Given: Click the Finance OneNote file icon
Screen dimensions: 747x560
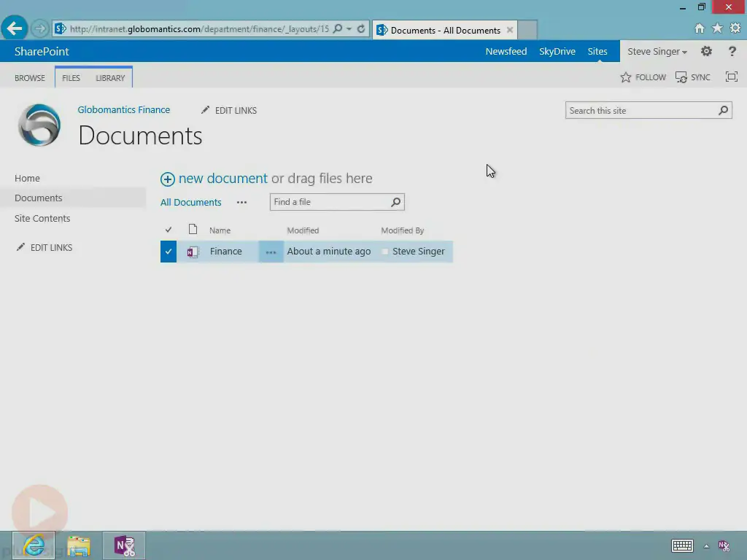Looking at the screenshot, I should coord(193,252).
